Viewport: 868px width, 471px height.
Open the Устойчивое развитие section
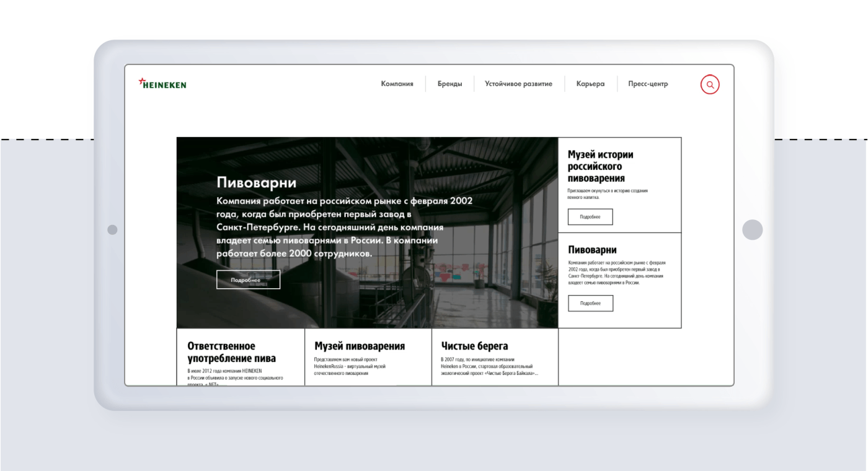pos(519,84)
